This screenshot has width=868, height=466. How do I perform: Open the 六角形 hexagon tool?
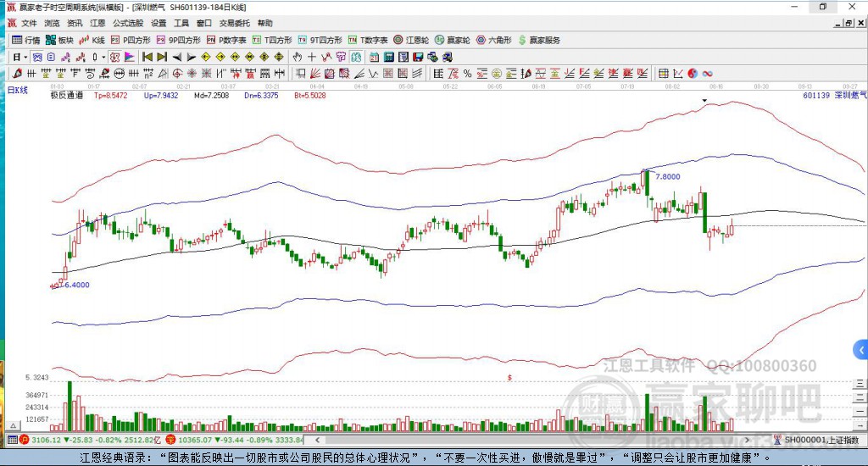point(494,40)
